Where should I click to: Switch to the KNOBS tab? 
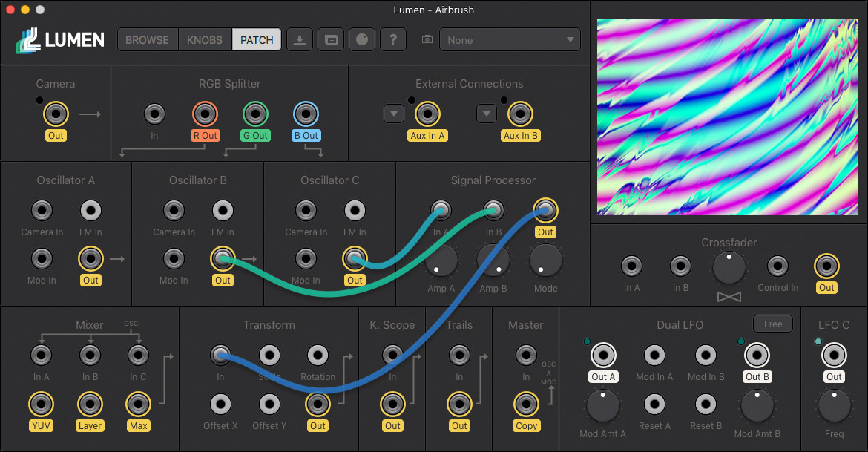[205, 39]
